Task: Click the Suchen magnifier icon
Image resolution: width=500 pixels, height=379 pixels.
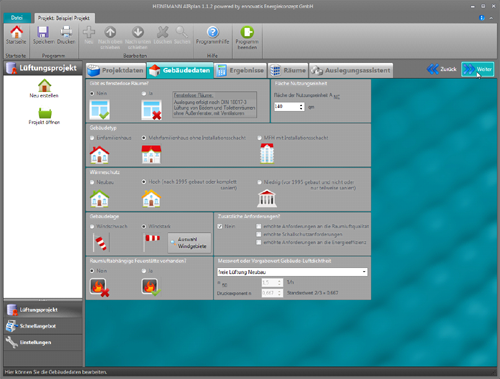Action: click(182, 32)
